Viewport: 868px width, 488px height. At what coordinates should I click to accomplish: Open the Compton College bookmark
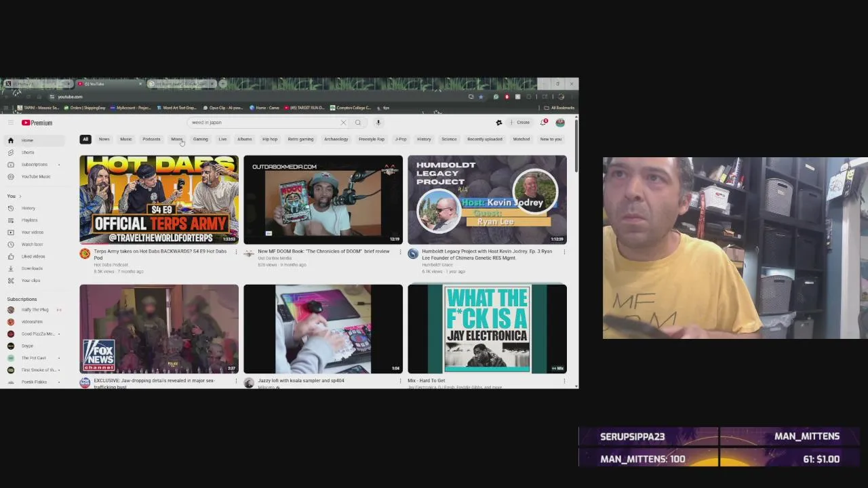[350, 108]
